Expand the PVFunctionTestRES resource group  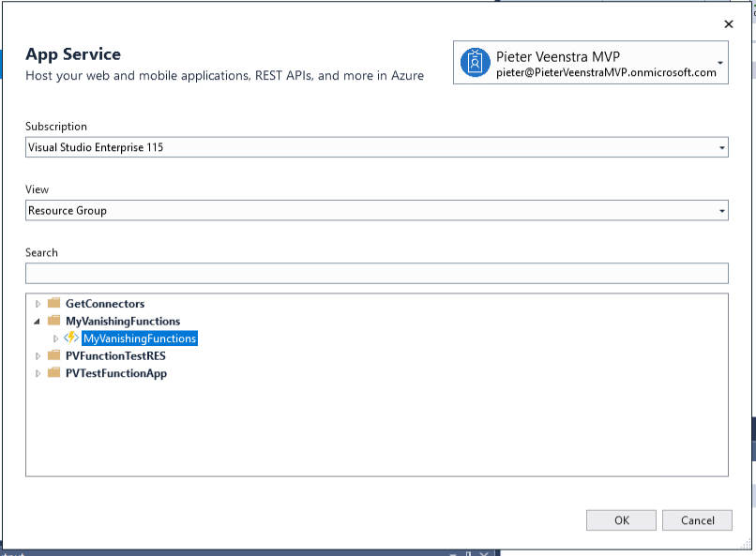[x=38, y=356]
